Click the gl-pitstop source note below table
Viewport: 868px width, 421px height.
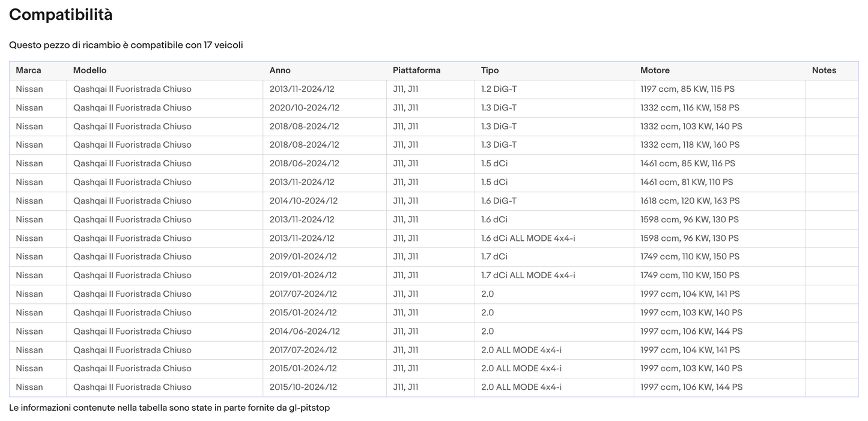point(169,408)
